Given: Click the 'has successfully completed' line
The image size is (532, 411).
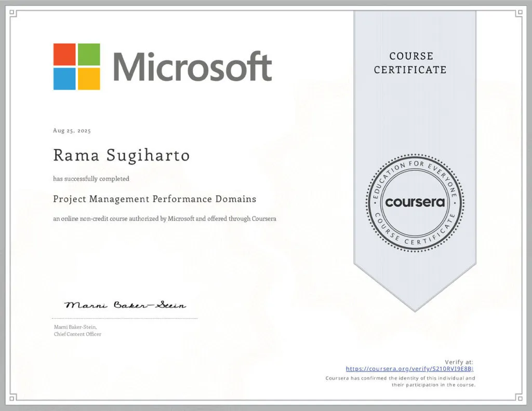Looking at the screenshot, I should [x=91, y=179].
